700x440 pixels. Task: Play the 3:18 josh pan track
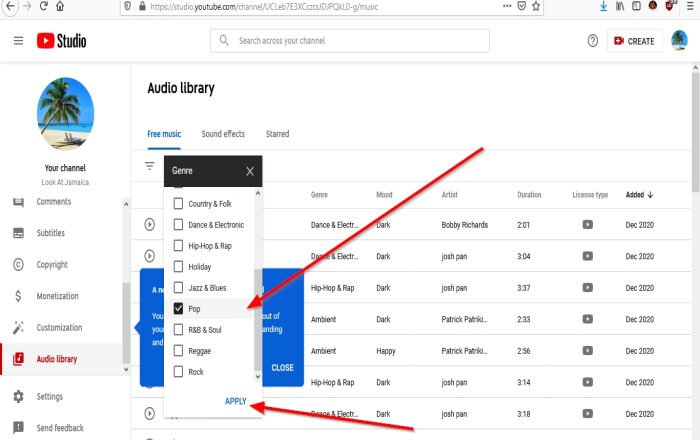(x=150, y=414)
